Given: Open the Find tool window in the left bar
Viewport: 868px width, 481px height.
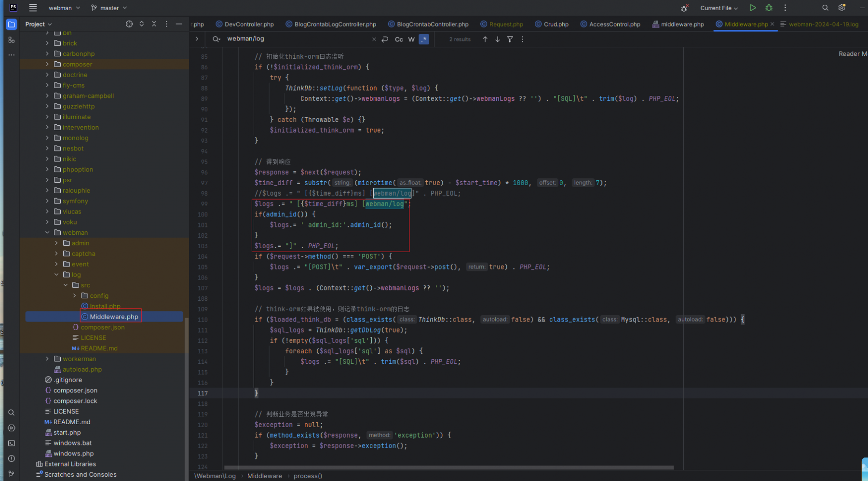Looking at the screenshot, I should [12, 413].
